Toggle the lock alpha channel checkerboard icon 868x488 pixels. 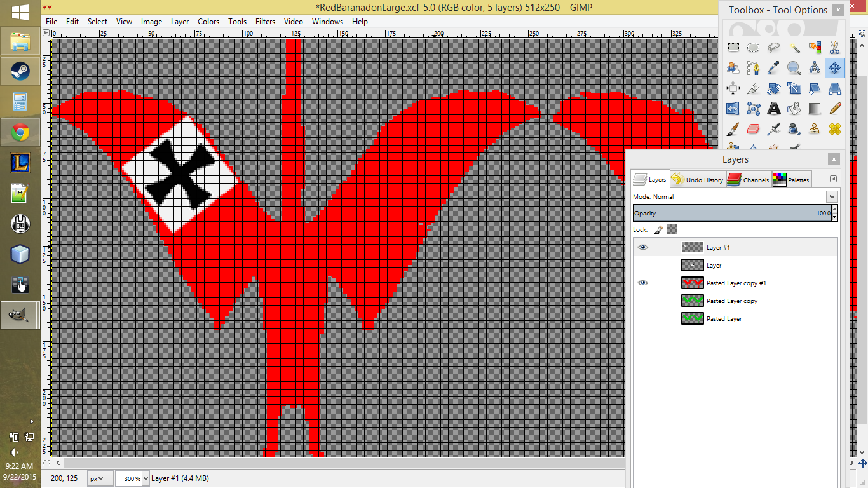[x=672, y=229]
